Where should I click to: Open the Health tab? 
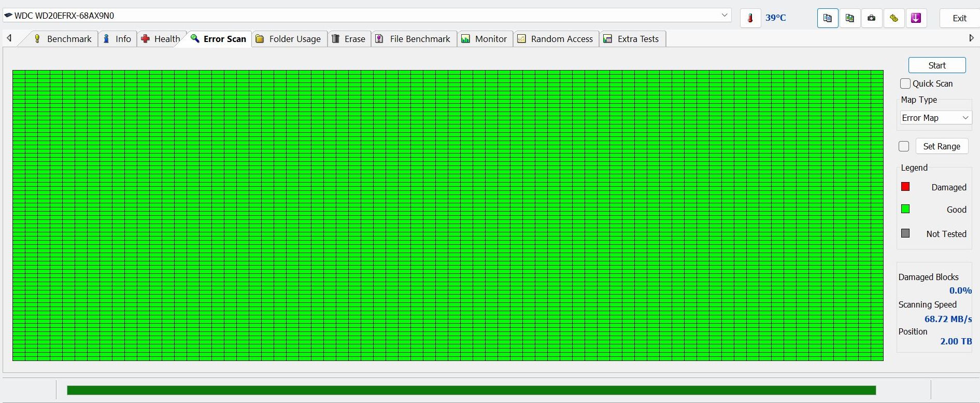coord(161,39)
